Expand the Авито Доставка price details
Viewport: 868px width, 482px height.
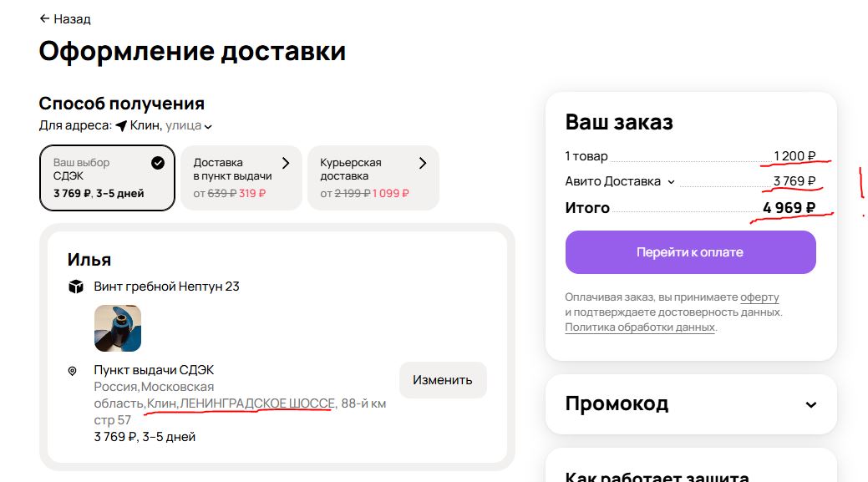pos(671,182)
